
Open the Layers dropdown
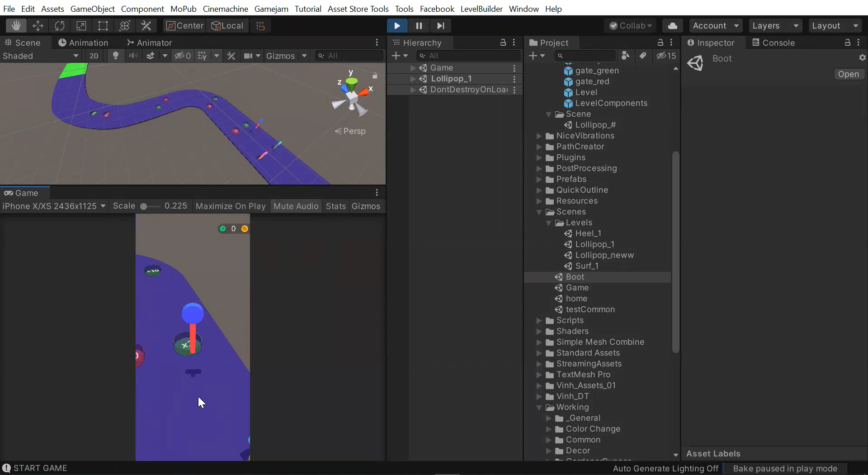pos(775,26)
